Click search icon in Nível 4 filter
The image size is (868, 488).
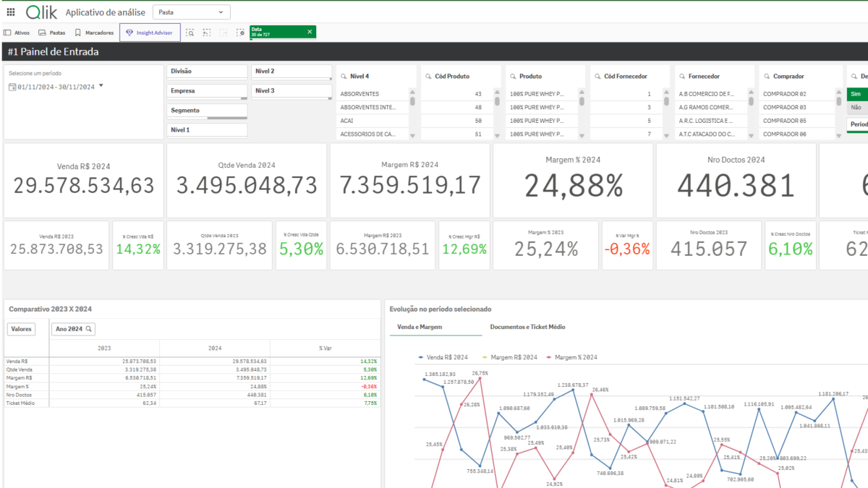(x=343, y=76)
